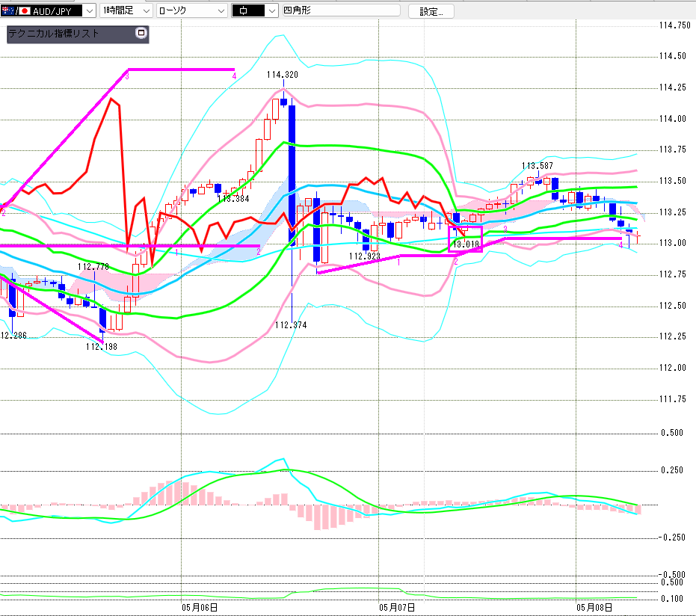
Task: Expand the テクニカル指標リスト panel via its square icon
Action: click(x=141, y=33)
